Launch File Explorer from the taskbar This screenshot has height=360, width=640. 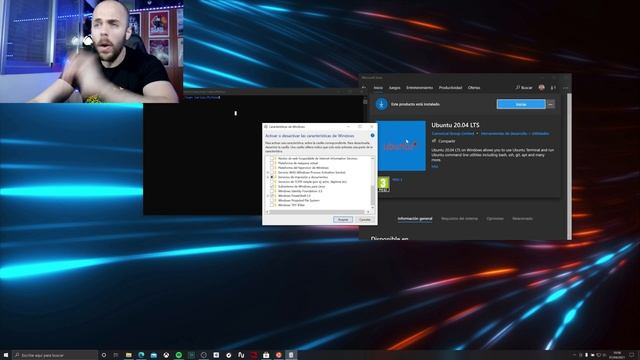(129, 355)
